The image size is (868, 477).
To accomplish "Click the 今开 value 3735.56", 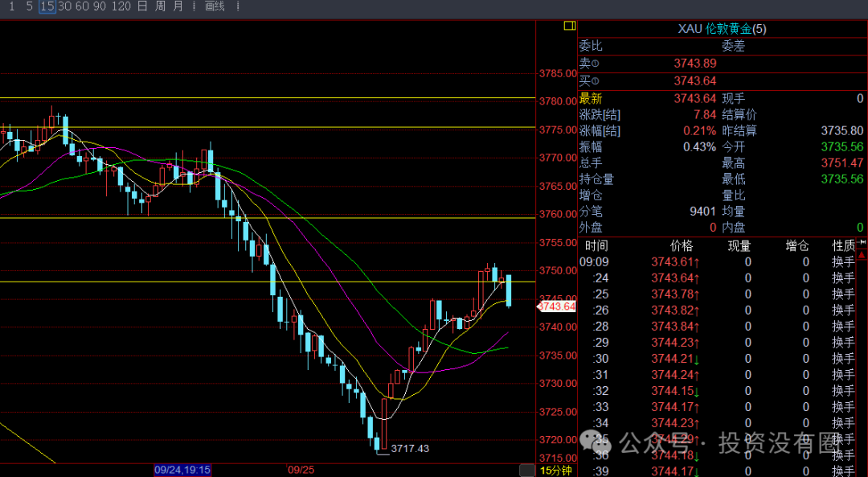I will (x=842, y=147).
